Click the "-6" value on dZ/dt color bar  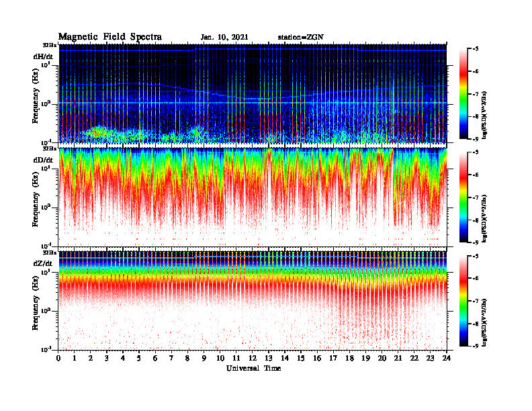(476, 278)
